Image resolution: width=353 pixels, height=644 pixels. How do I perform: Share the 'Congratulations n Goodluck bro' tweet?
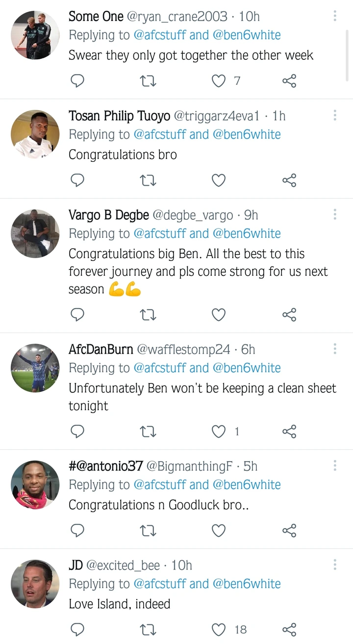289,530
